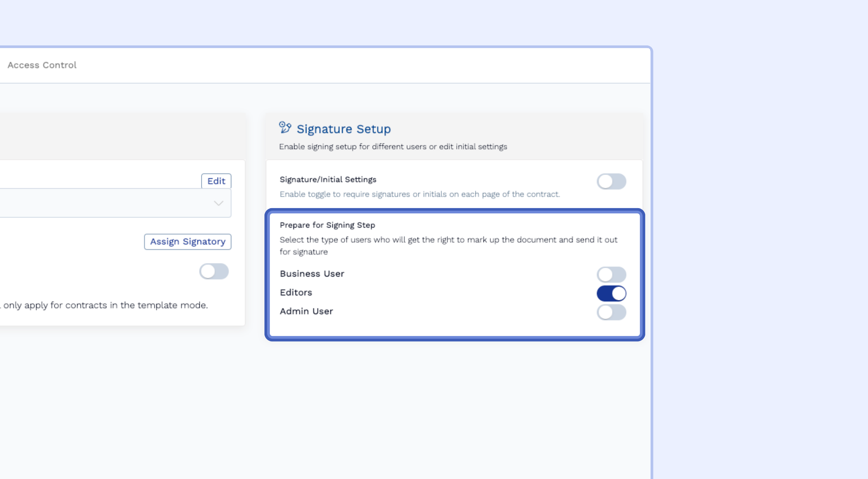Click the 'Enable signing setup' subtitle text
The image size is (868, 479).
(393, 147)
